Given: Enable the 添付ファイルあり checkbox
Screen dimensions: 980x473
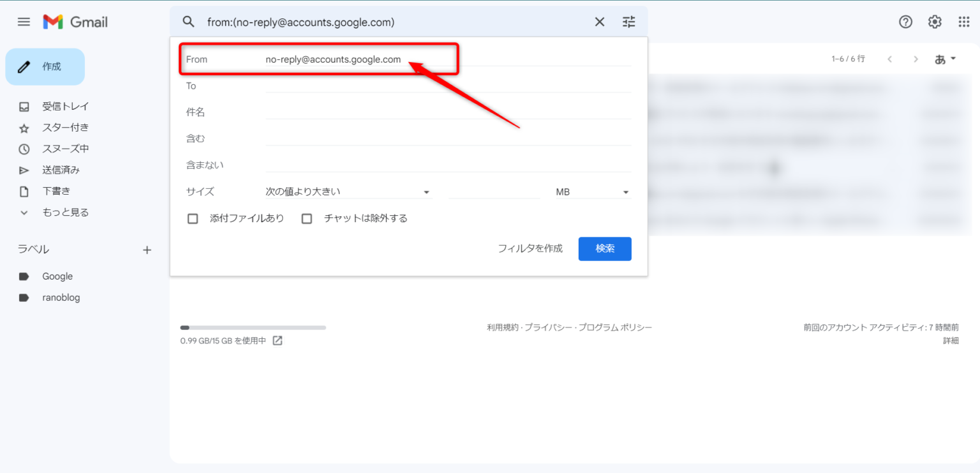Looking at the screenshot, I should 193,218.
